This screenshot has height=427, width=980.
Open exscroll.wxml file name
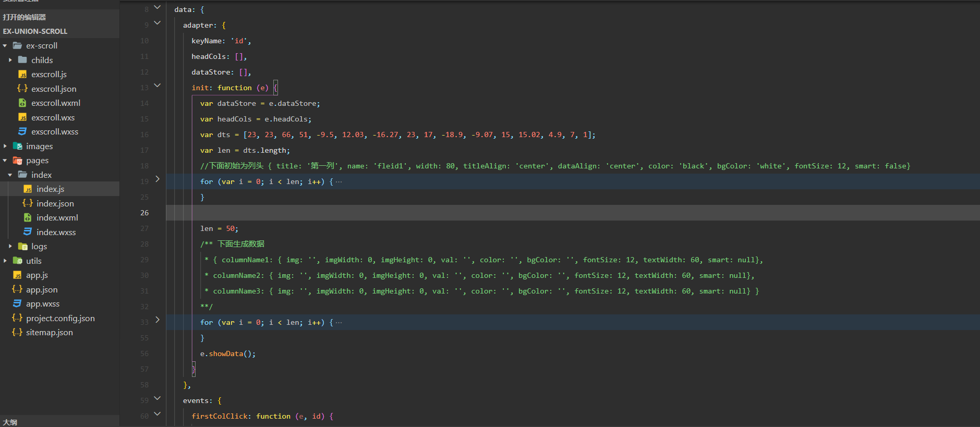point(56,103)
